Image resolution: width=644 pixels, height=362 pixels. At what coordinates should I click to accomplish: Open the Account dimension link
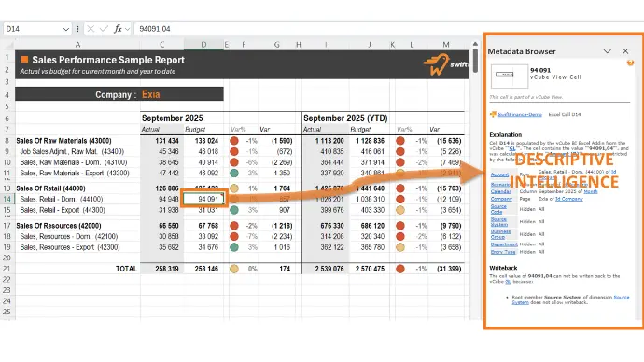[500, 174]
